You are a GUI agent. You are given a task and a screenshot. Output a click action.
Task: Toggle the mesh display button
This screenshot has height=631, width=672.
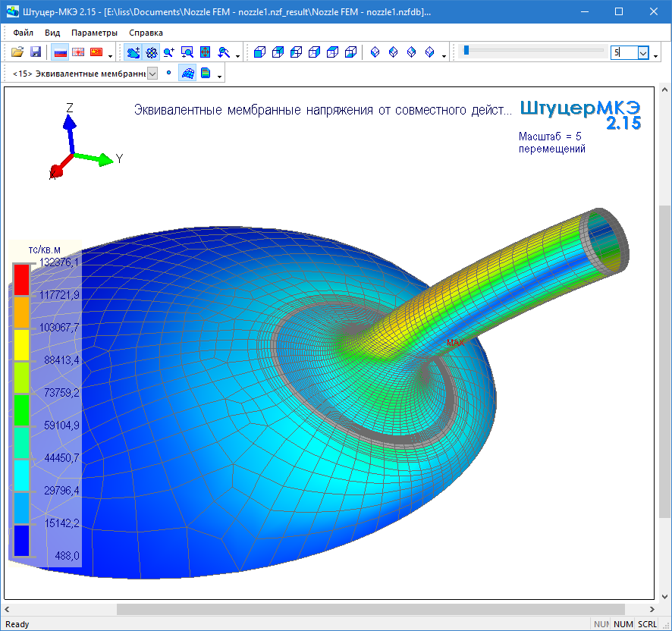coord(187,74)
